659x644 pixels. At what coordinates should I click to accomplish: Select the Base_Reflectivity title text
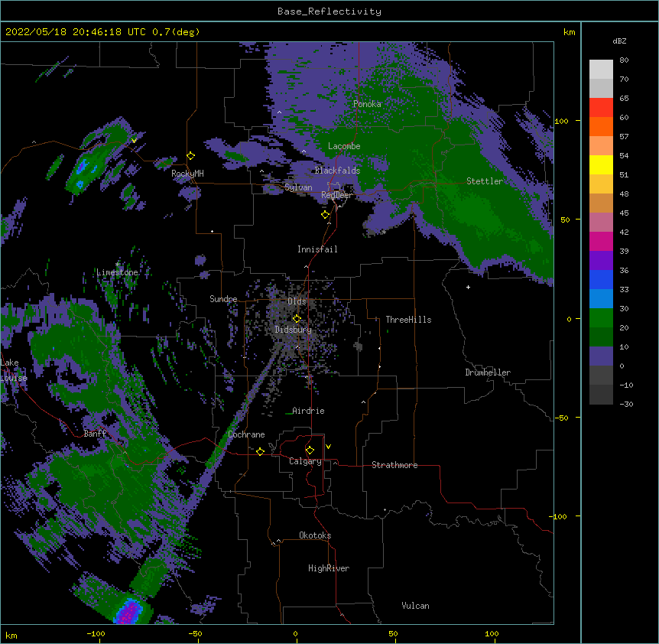329,11
